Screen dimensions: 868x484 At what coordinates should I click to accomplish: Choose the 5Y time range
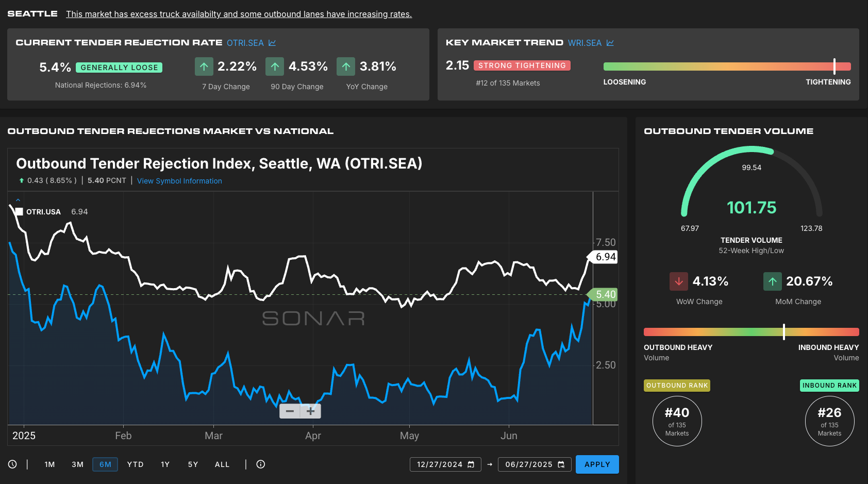coord(193,464)
